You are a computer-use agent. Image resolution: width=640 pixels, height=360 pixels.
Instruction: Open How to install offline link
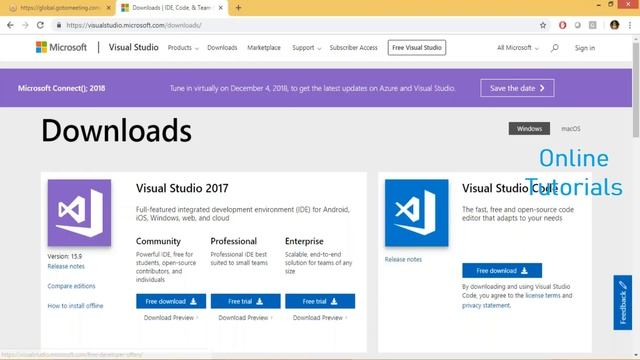[x=75, y=305]
